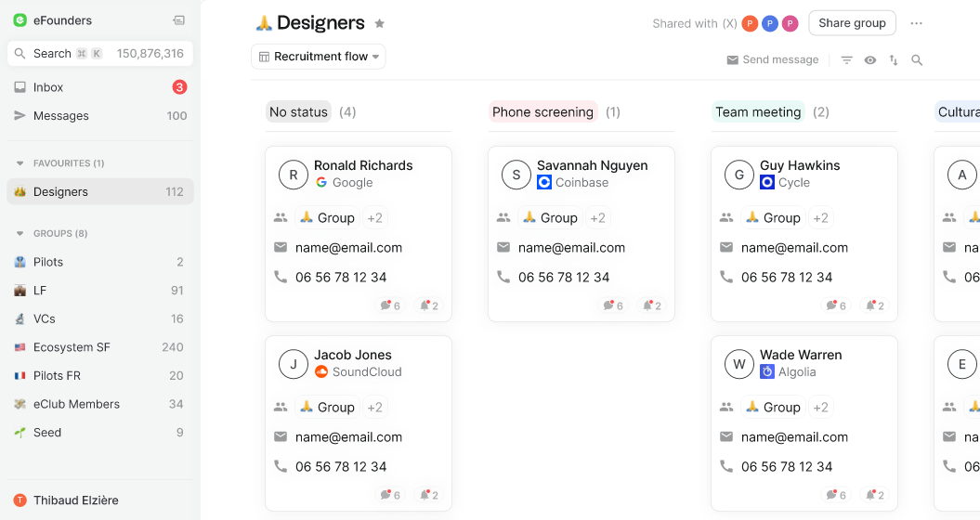Open the VCs group

point(100,318)
